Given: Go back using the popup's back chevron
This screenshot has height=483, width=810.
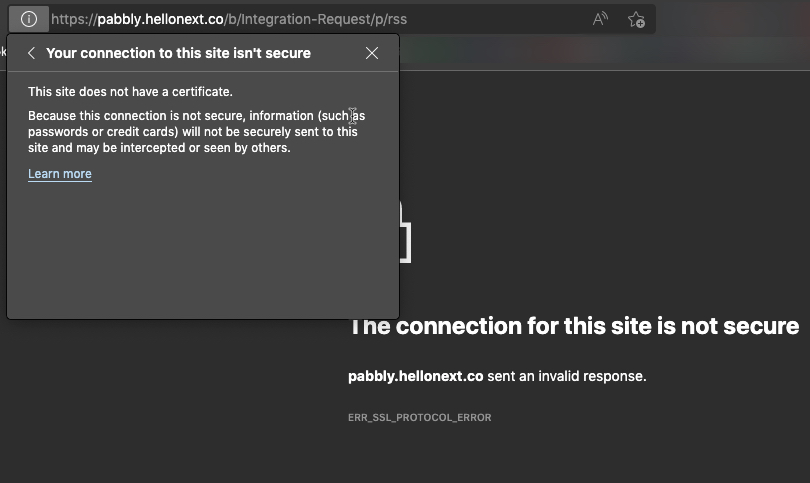Looking at the screenshot, I should coord(31,53).
